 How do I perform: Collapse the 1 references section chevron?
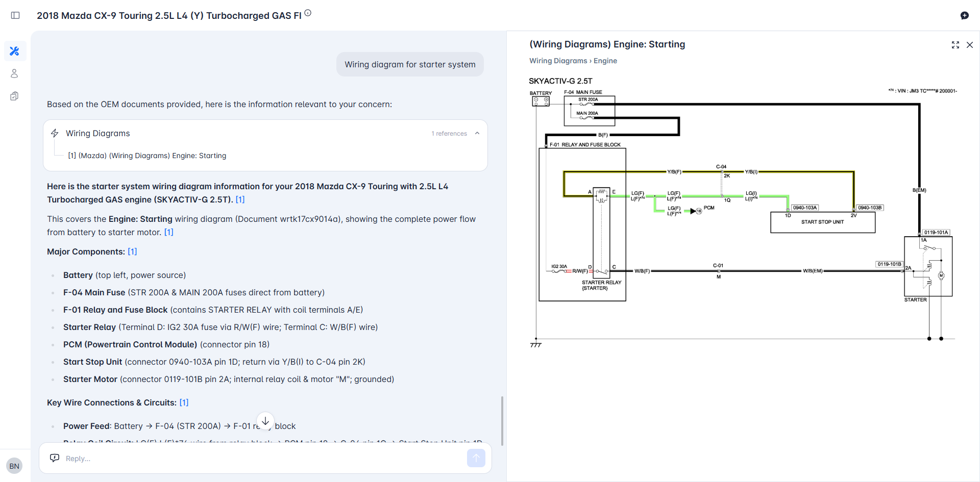click(x=477, y=133)
